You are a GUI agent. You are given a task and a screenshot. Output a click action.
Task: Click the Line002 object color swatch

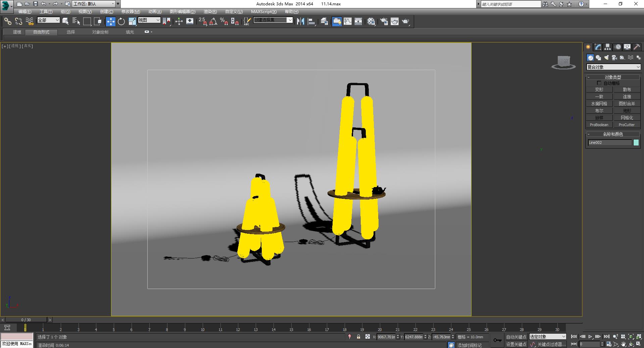point(635,142)
